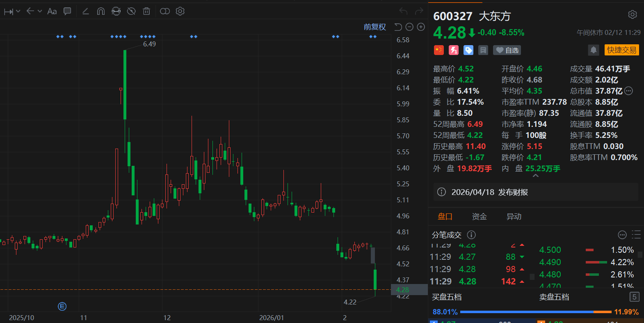Switch to the 资金 tab

click(x=479, y=217)
